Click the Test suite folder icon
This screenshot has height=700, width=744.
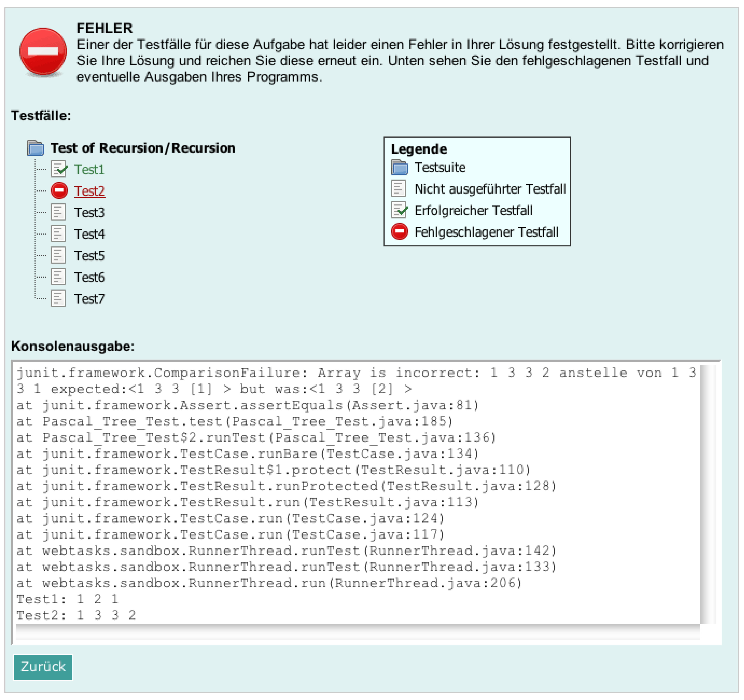coord(36,148)
